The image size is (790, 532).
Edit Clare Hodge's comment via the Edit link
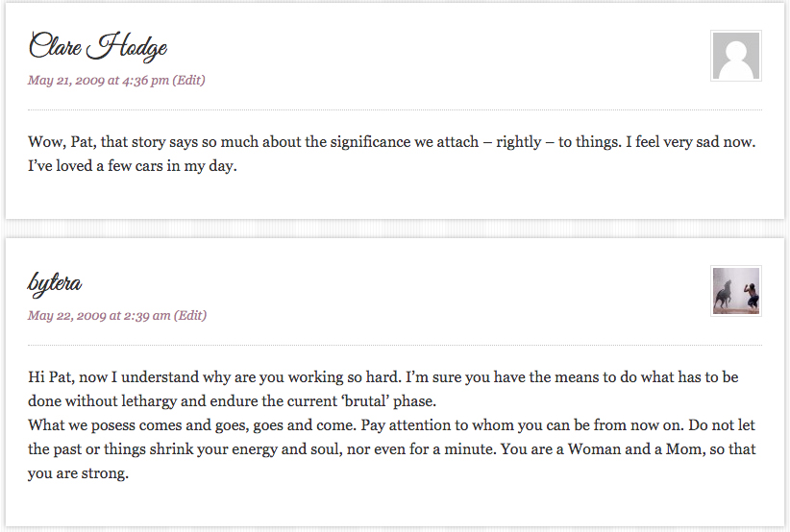coord(189,80)
